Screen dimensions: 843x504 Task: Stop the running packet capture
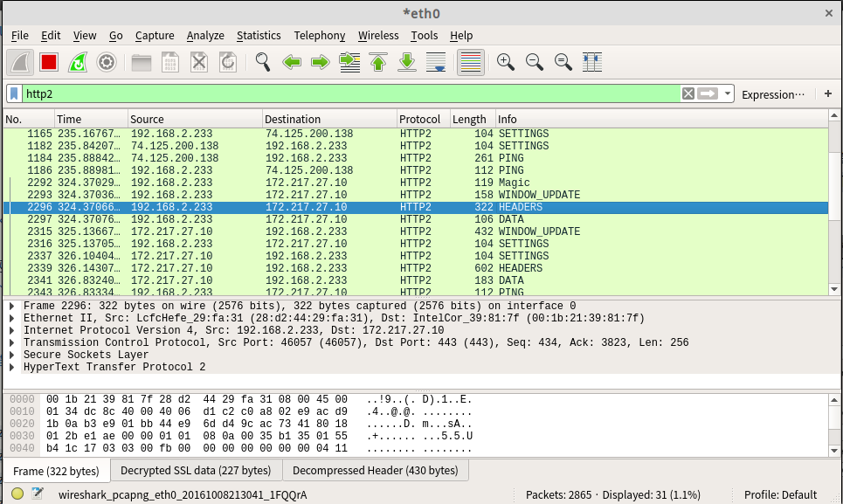pyautogui.click(x=49, y=62)
